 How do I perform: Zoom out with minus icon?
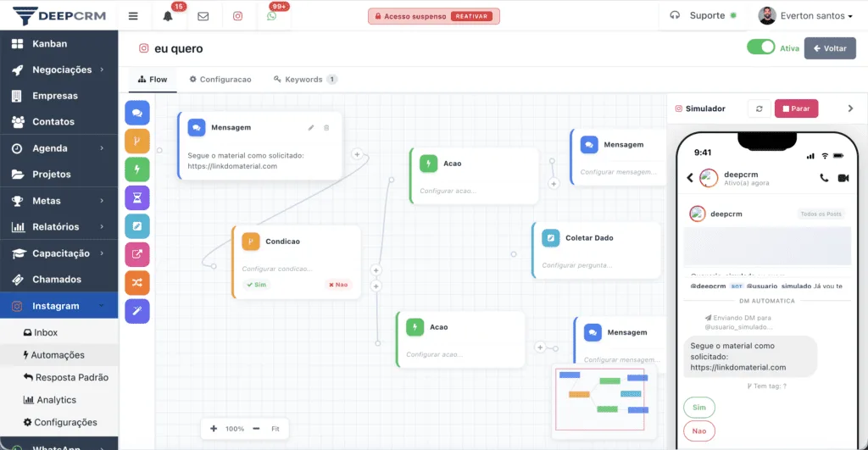click(256, 429)
